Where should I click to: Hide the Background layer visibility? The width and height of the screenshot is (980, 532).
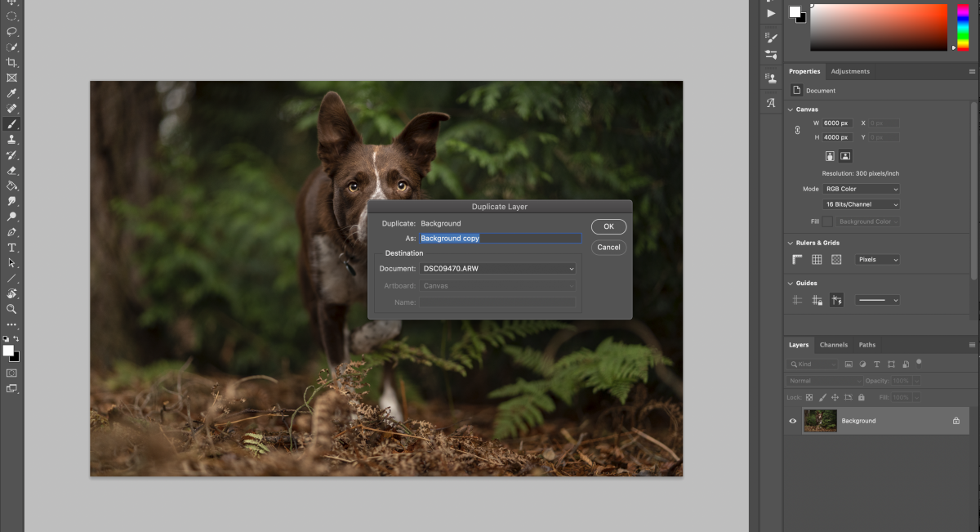(x=791, y=420)
